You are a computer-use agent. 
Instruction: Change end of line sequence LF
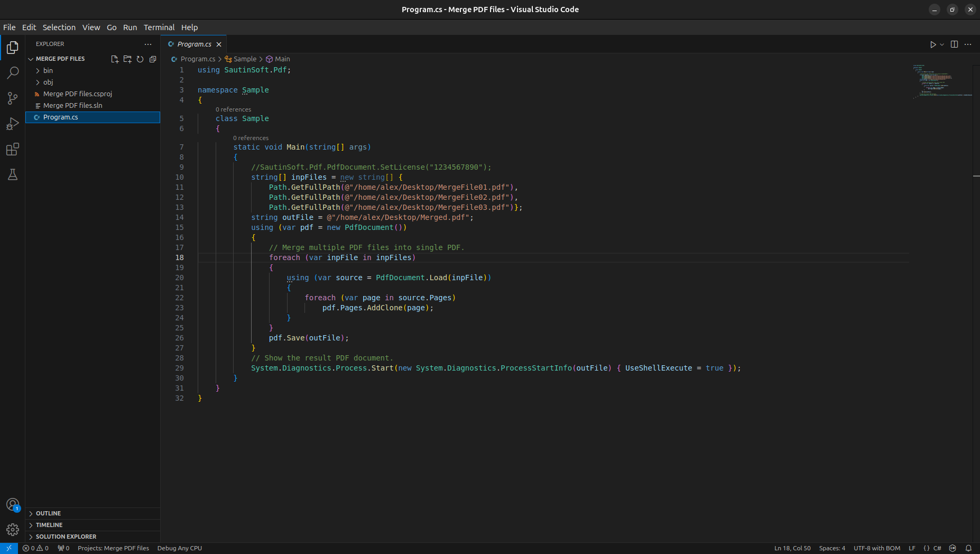[912, 548]
